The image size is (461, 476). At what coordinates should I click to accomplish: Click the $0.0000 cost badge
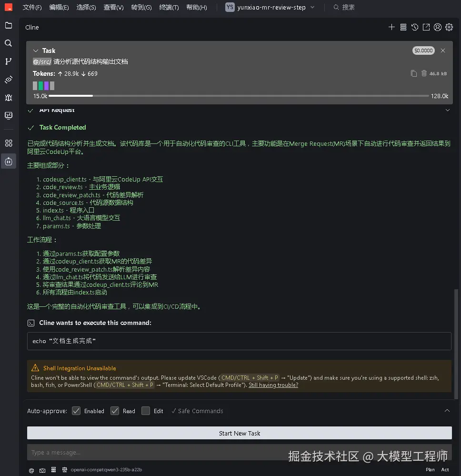point(423,51)
